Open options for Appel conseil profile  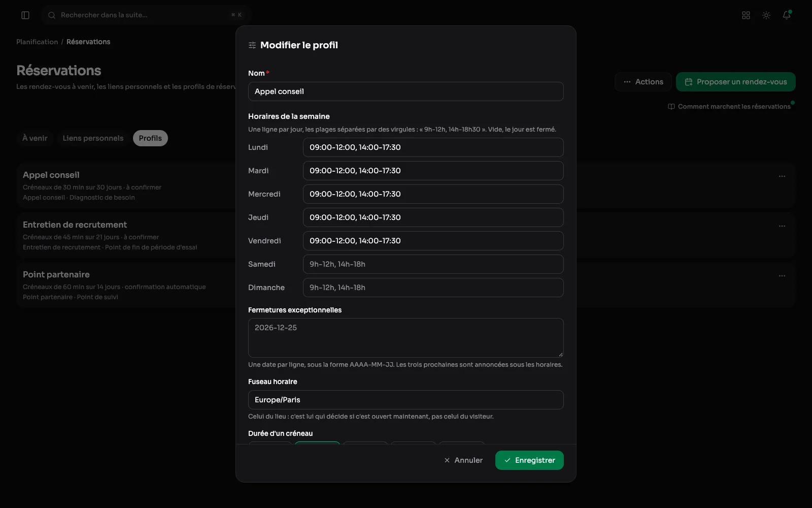click(x=782, y=176)
